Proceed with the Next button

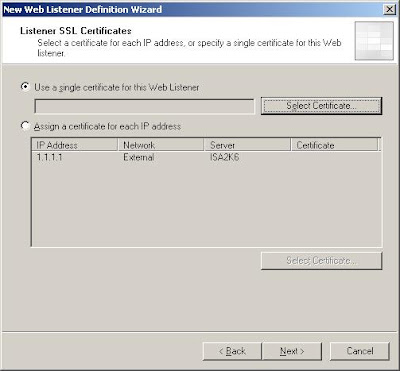[x=292, y=351]
